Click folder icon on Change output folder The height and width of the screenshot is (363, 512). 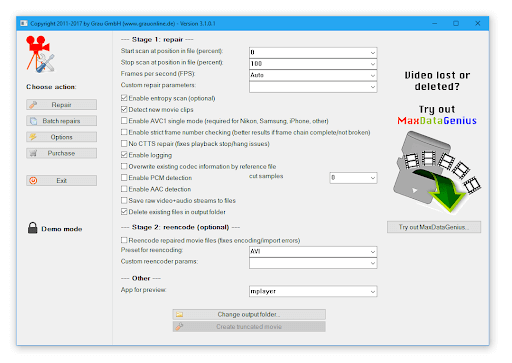coord(180,314)
